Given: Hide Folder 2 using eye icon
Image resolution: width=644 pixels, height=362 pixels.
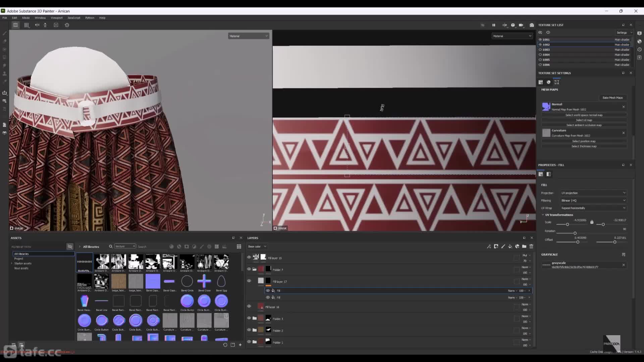Looking at the screenshot, I should (249, 330).
